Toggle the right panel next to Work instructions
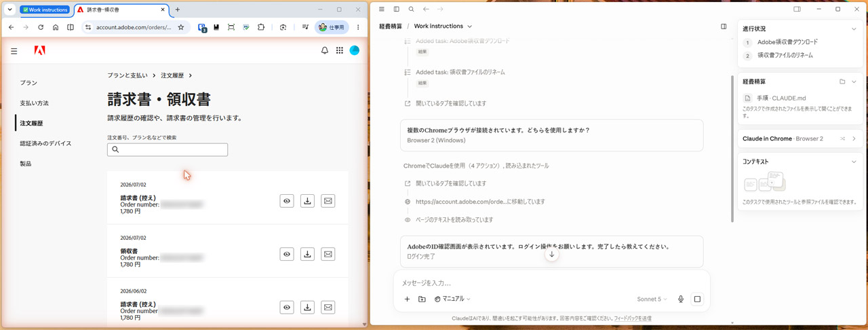Screen dimensions: 868x330 724,26
